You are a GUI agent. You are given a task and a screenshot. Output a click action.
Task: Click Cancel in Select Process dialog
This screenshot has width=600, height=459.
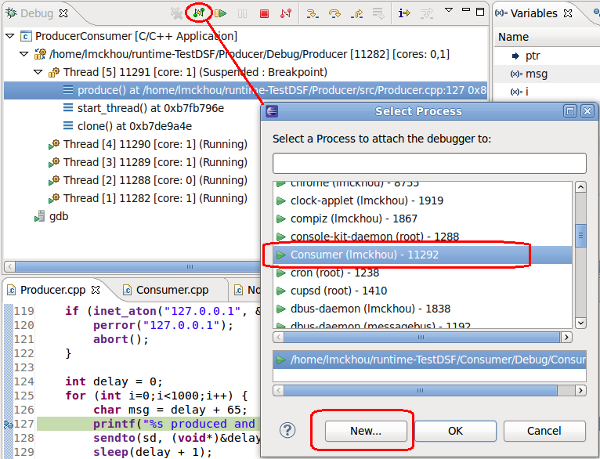[544, 431]
